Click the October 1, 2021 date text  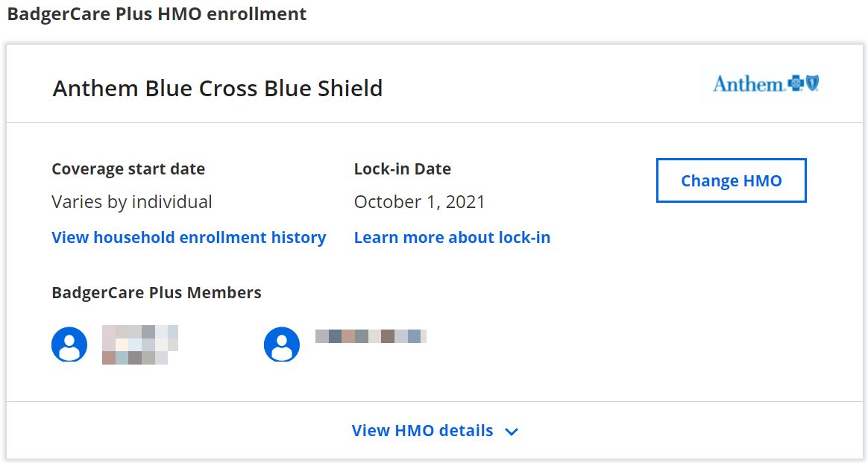pyautogui.click(x=419, y=202)
